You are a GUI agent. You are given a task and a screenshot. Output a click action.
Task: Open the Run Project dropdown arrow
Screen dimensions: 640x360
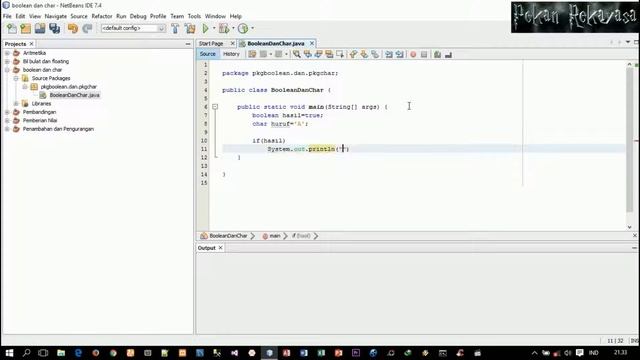[x=214, y=28]
